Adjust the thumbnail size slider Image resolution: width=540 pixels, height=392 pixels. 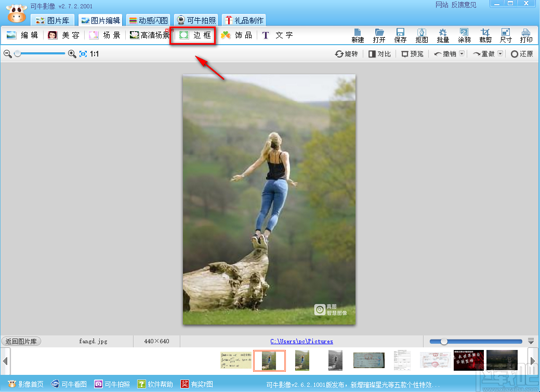pyautogui.click(x=444, y=342)
